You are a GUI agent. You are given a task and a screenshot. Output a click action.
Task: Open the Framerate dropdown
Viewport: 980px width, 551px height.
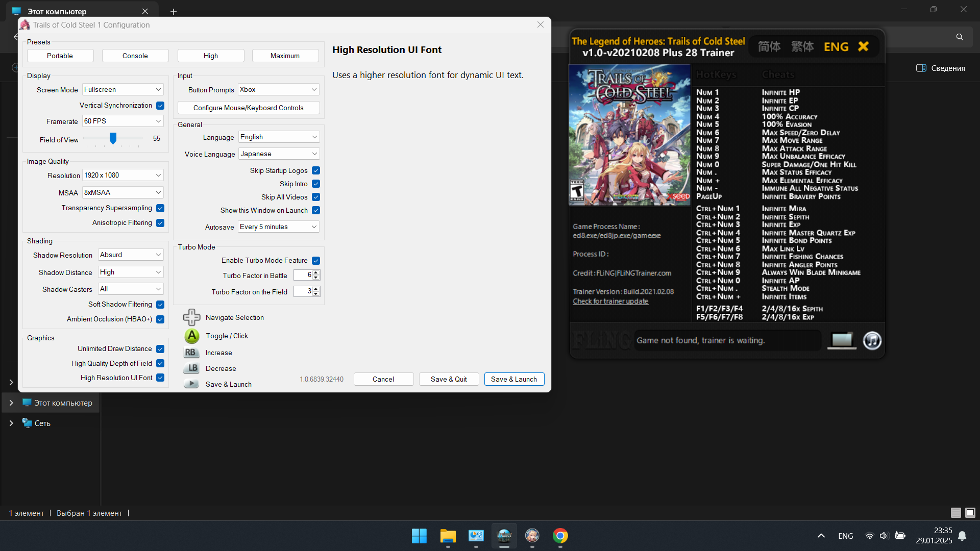tap(123, 121)
